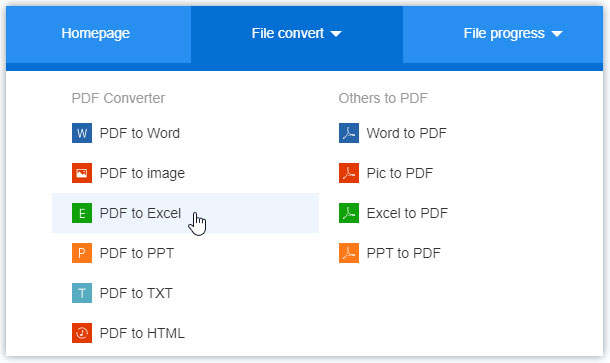Screen dimensions: 610x363
Task: Select PPT to PDF entry
Action: pos(403,253)
